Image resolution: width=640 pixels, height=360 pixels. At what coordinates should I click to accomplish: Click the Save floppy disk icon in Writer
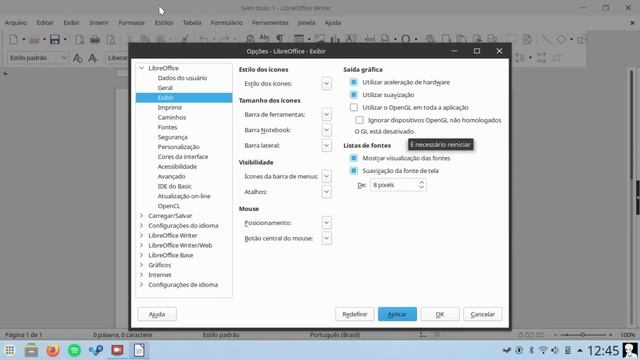click(55, 40)
